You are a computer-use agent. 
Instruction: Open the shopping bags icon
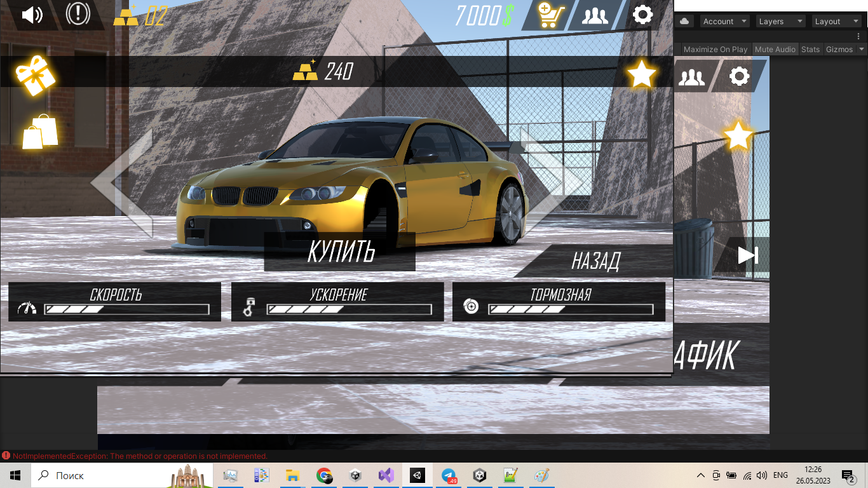(x=40, y=132)
